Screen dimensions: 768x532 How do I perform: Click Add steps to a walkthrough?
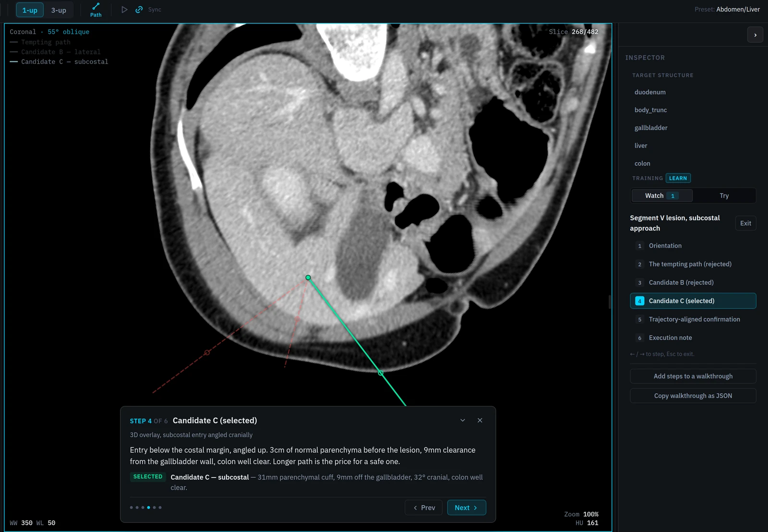pyautogui.click(x=693, y=376)
